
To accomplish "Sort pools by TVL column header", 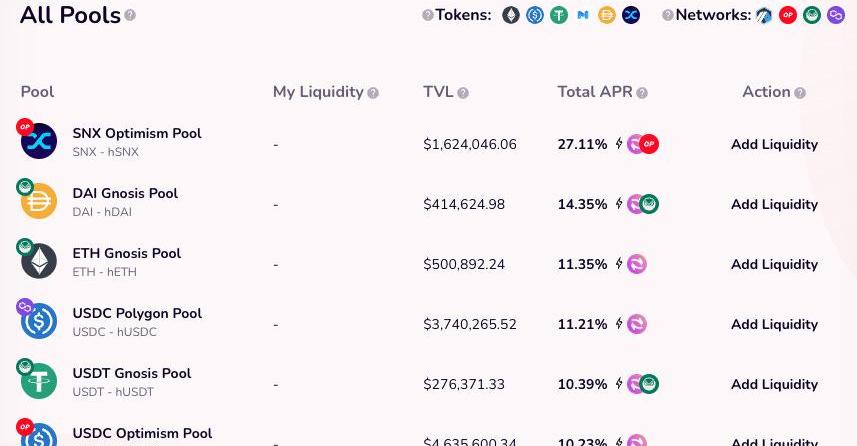I will pos(438,92).
